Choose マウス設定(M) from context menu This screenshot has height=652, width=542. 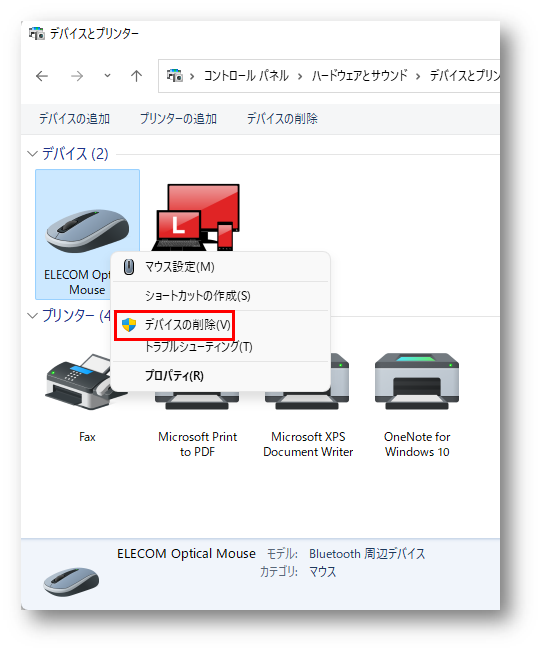(x=220, y=267)
